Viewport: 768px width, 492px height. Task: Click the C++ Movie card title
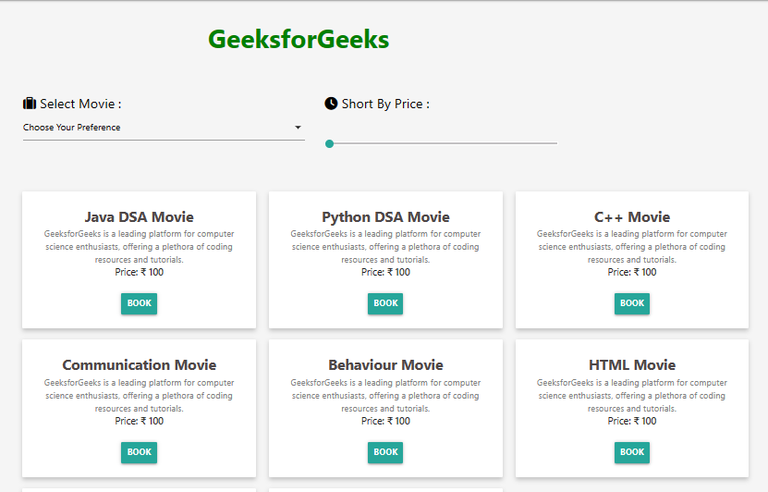[632, 217]
